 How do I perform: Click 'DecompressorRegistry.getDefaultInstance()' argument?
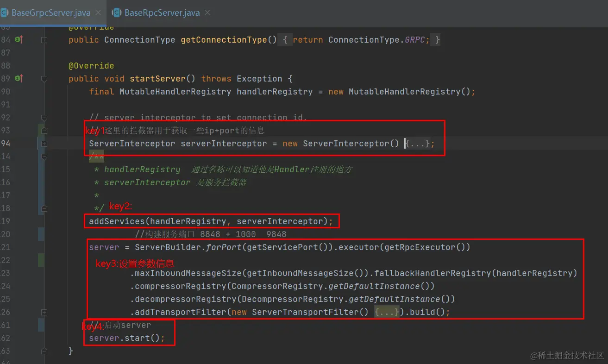(x=346, y=299)
